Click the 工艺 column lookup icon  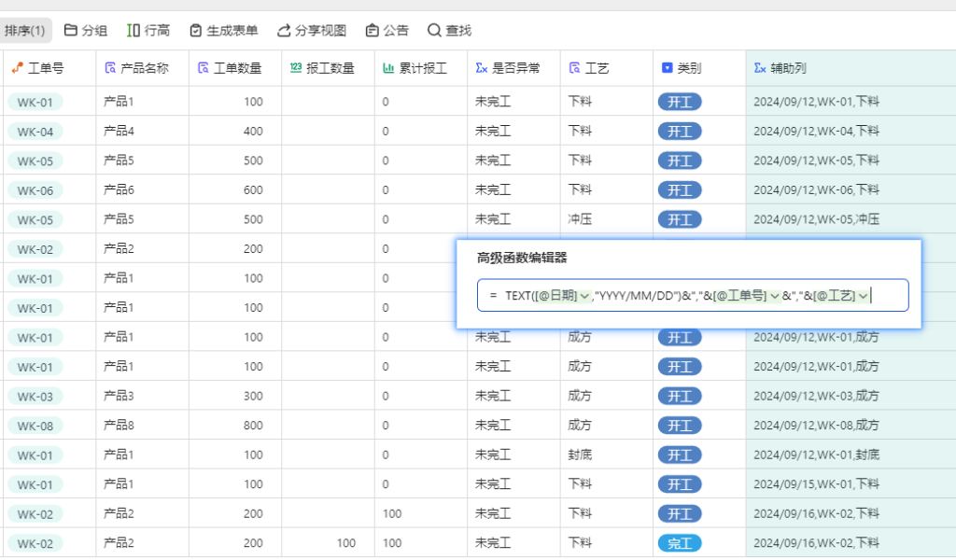(574, 67)
